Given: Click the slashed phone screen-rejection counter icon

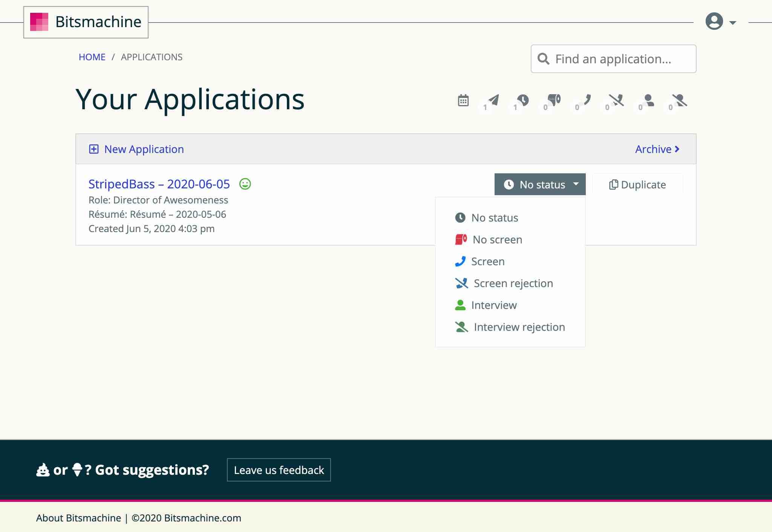Looking at the screenshot, I should pyautogui.click(x=616, y=100).
